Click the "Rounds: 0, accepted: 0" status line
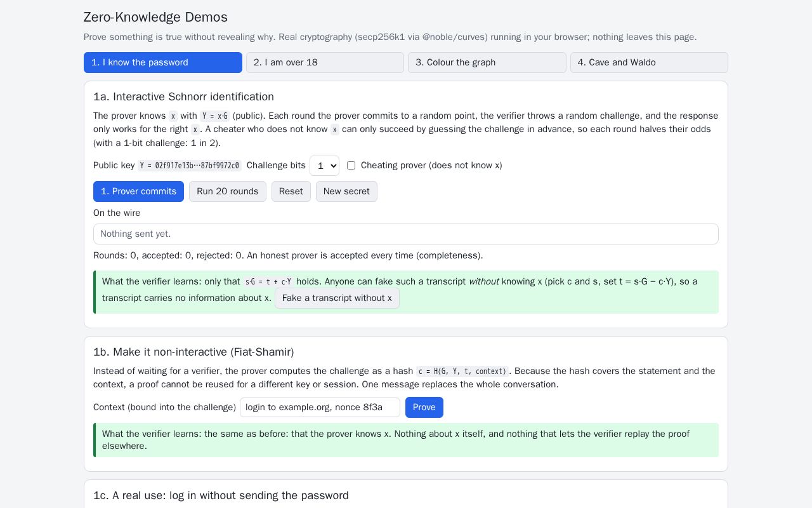 [288, 255]
